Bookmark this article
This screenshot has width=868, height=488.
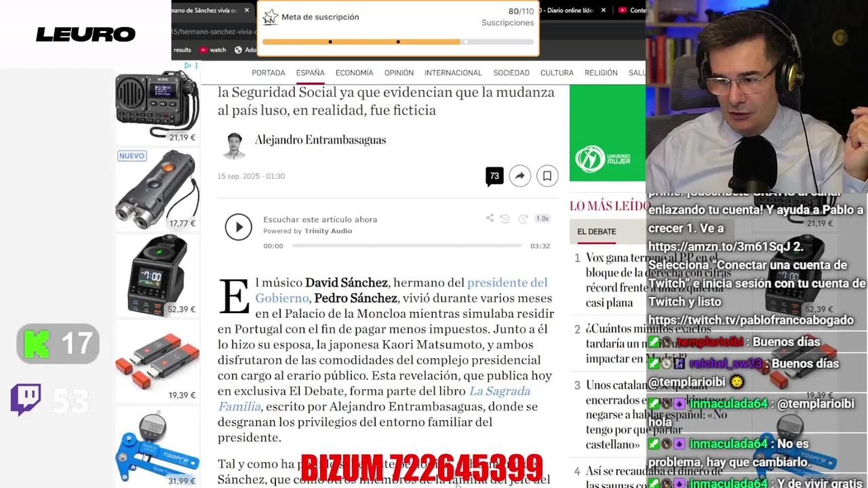coord(547,176)
